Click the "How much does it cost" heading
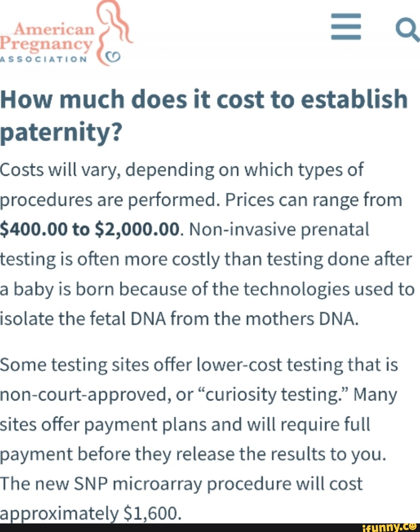This screenshot has height=532, width=420. pos(204,100)
